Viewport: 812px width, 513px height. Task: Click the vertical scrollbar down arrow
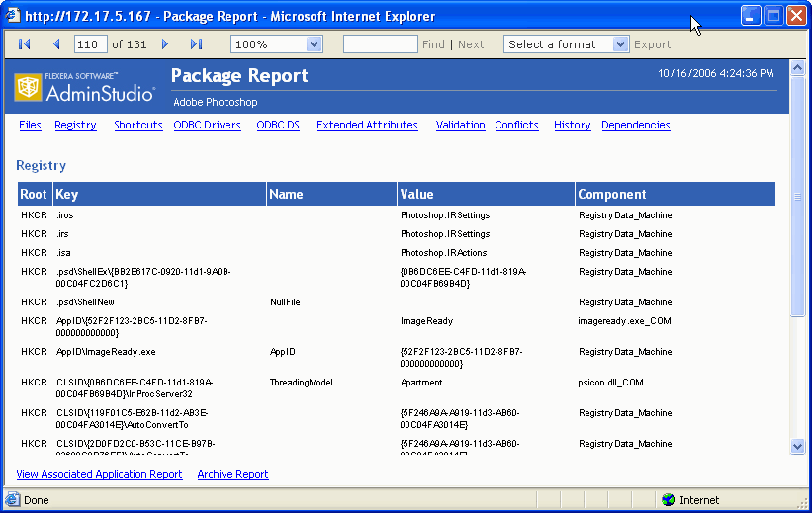(x=798, y=446)
